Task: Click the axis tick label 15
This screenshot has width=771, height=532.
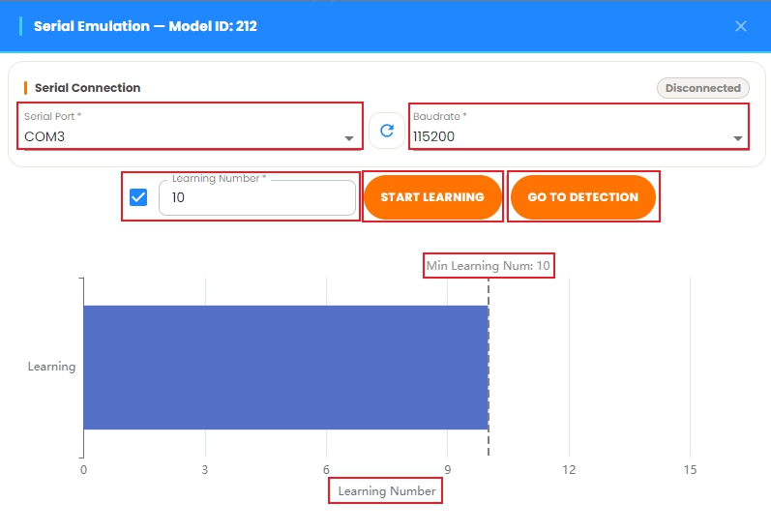Action: pyautogui.click(x=690, y=469)
